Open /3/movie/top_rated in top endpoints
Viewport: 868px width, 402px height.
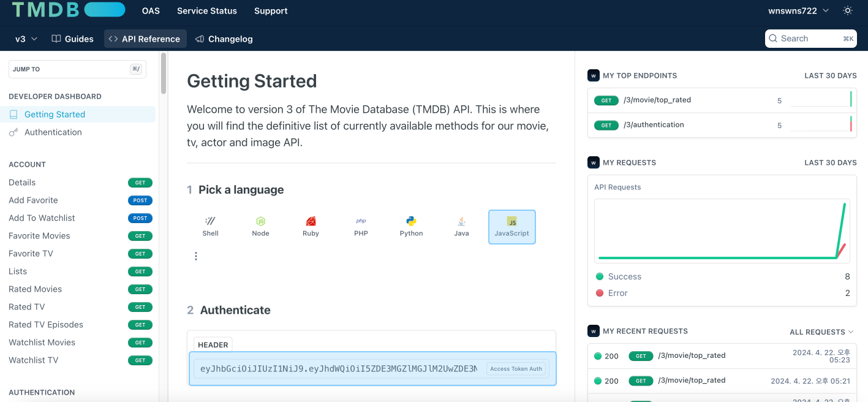[722, 100]
